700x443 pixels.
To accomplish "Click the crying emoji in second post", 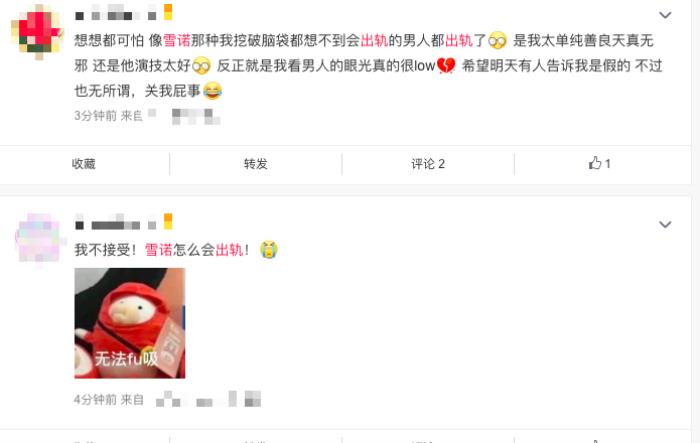I will 269,250.
